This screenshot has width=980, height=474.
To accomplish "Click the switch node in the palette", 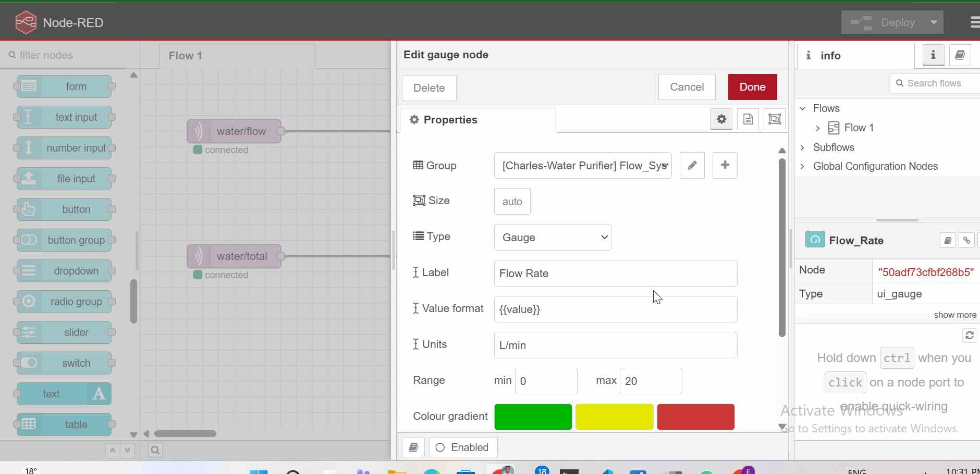I will coord(64,363).
